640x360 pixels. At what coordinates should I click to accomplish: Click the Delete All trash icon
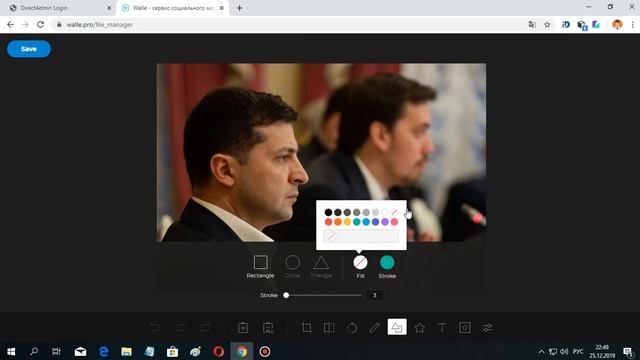pos(268,327)
